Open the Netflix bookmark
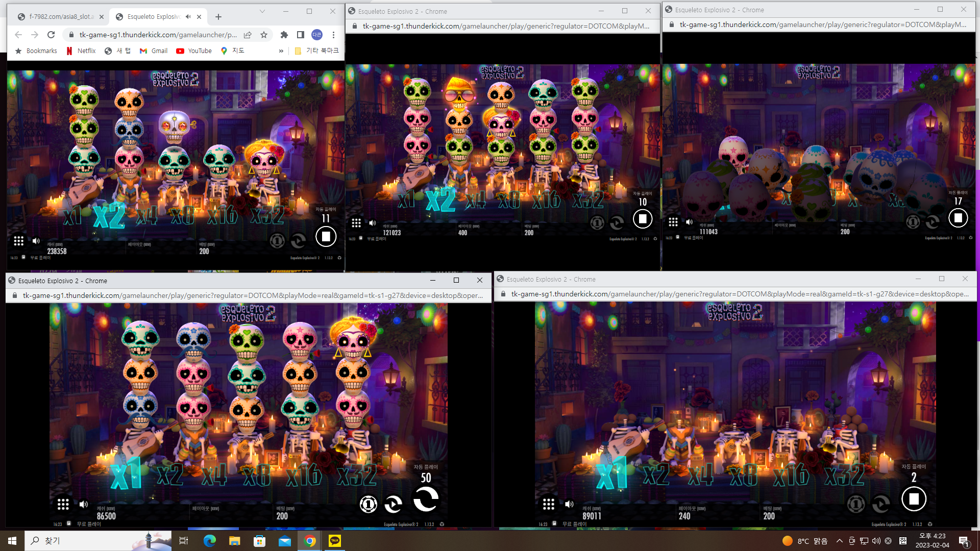 coord(81,51)
